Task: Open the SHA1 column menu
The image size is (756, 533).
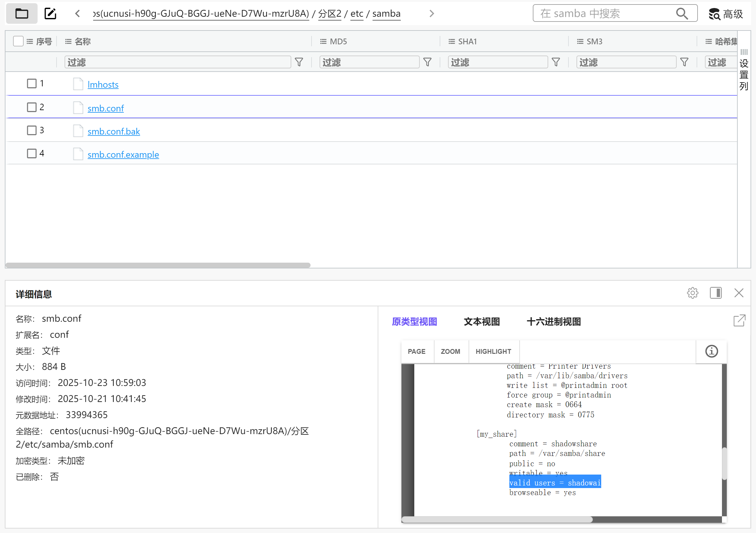Action: click(452, 41)
